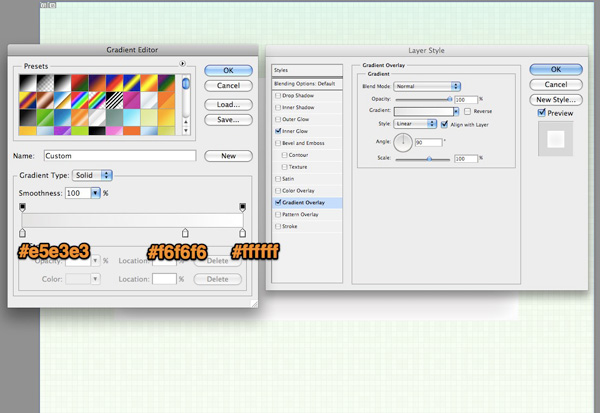Choose the red to green gradient preset

click(x=80, y=83)
